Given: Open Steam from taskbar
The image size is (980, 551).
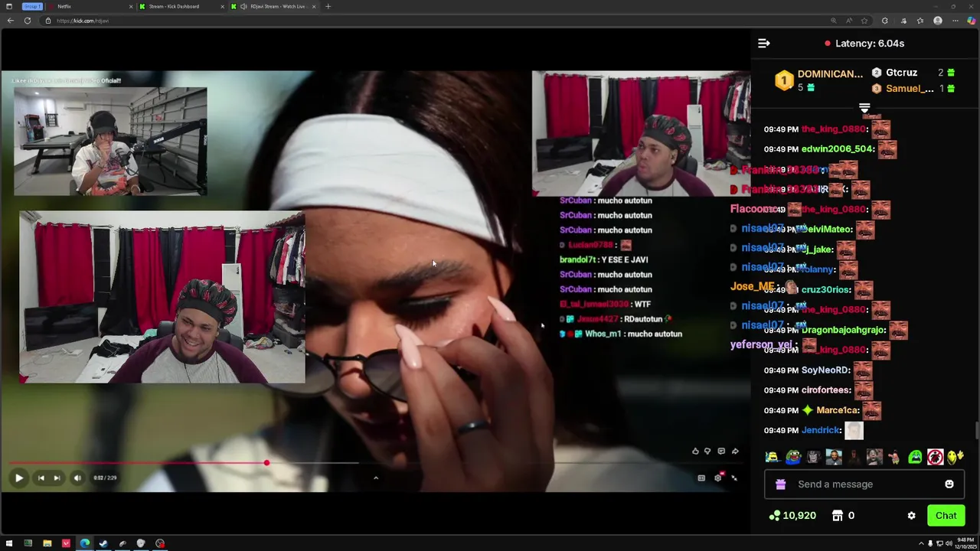Looking at the screenshot, I should coord(103,544).
